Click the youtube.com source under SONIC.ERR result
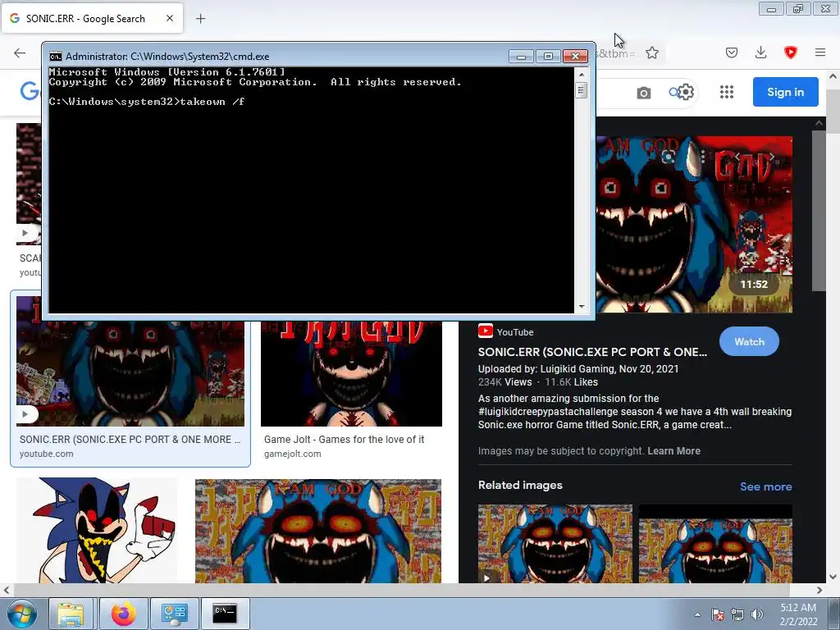The width and height of the screenshot is (840, 630). click(47, 454)
